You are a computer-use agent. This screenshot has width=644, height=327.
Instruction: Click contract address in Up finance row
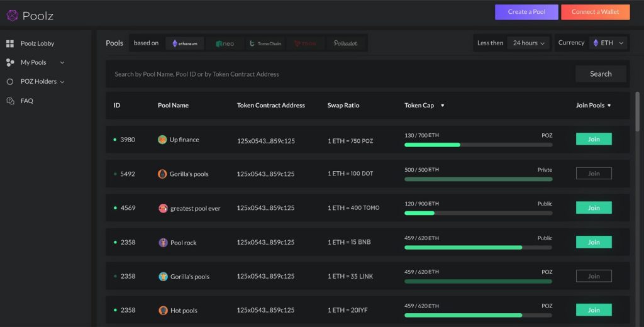(266, 141)
